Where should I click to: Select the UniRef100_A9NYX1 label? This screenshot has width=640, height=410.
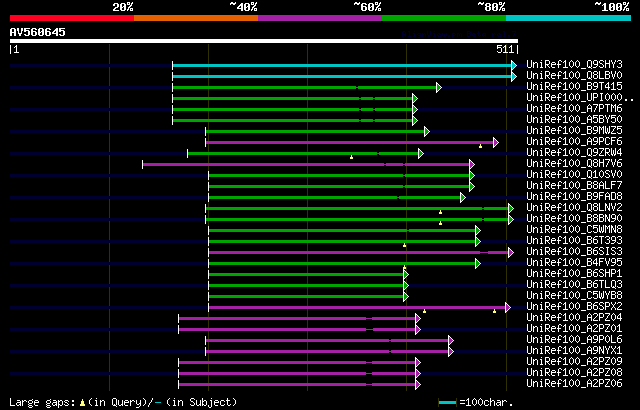click(574, 351)
